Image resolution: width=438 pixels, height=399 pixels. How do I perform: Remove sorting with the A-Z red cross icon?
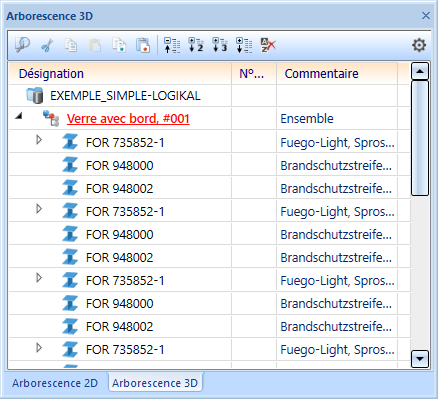coord(268,45)
